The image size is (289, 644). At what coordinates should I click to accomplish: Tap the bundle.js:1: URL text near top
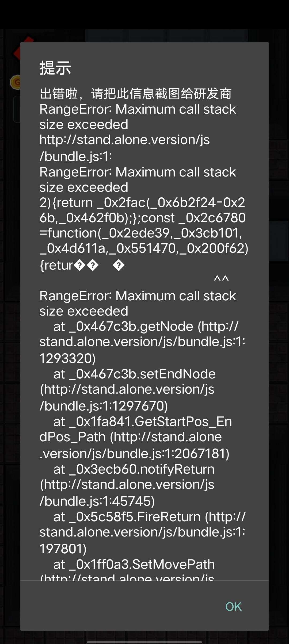(x=76, y=156)
